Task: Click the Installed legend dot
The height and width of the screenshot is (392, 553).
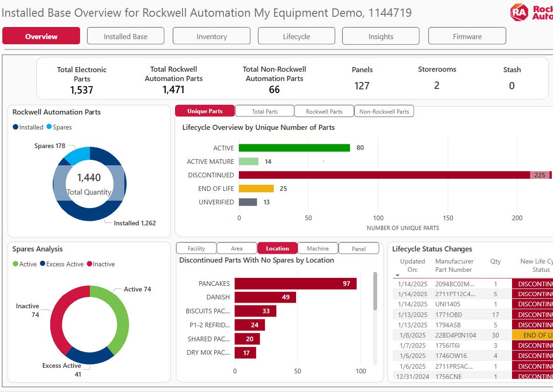Action: (16, 127)
